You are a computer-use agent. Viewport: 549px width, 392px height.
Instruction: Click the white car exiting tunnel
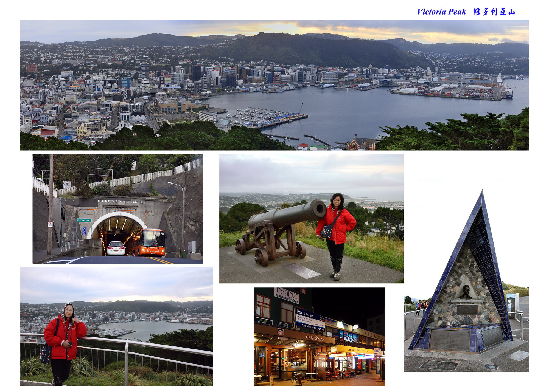pyautogui.click(x=116, y=248)
